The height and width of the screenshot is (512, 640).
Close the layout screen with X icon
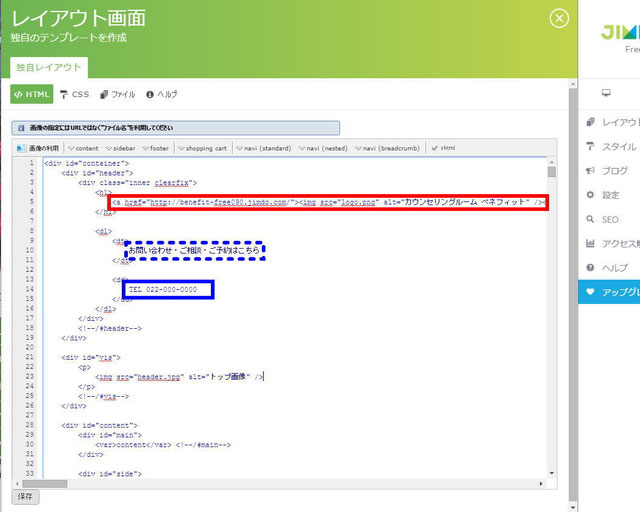(559, 19)
